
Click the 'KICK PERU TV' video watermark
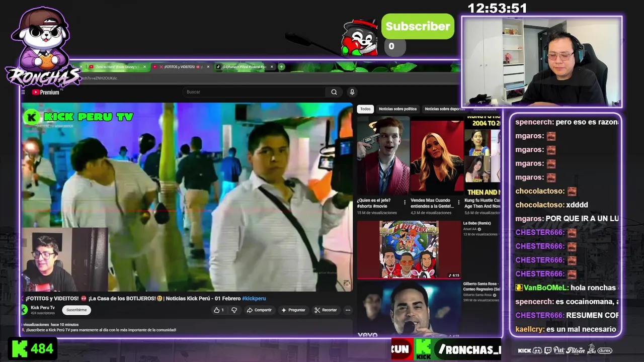pyautogui.click(x=78, y=117)
